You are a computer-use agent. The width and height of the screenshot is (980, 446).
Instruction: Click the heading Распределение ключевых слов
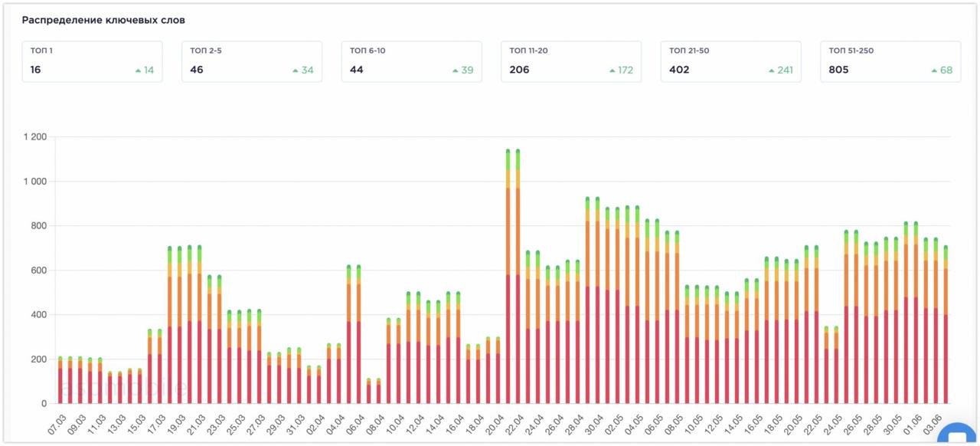[x=103, y=20]
